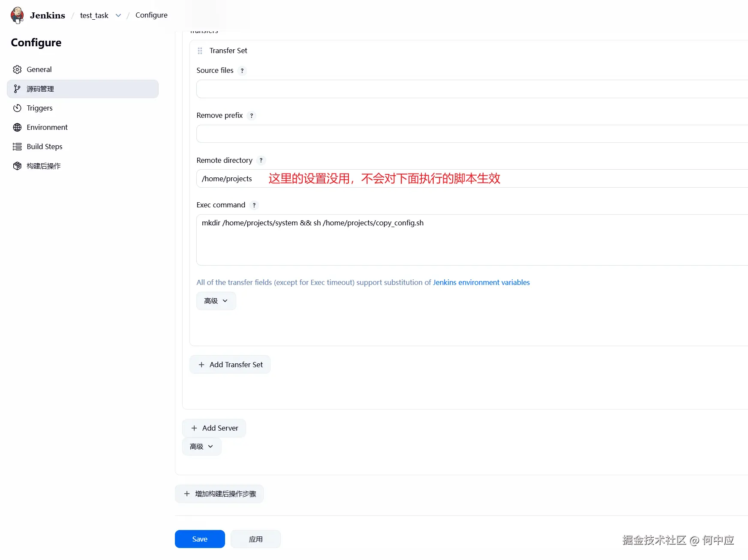The width and height of the screenshot is (748, 560).
Task: Click the Exec command help question mark
Action: tap(254, 205)
